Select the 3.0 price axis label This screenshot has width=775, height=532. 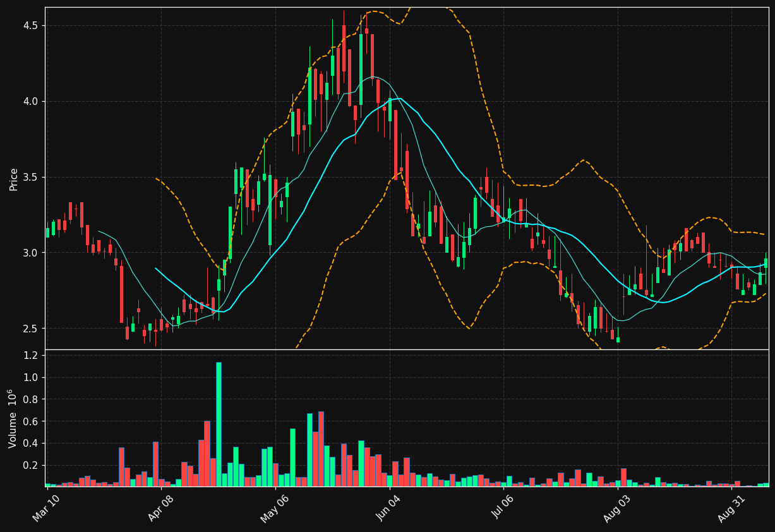(x=30, y=253)
